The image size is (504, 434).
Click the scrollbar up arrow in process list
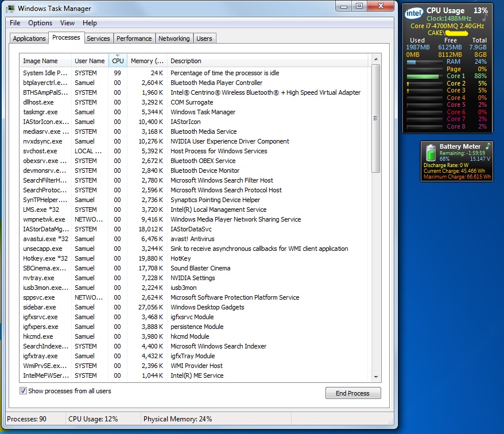point(376,59)
